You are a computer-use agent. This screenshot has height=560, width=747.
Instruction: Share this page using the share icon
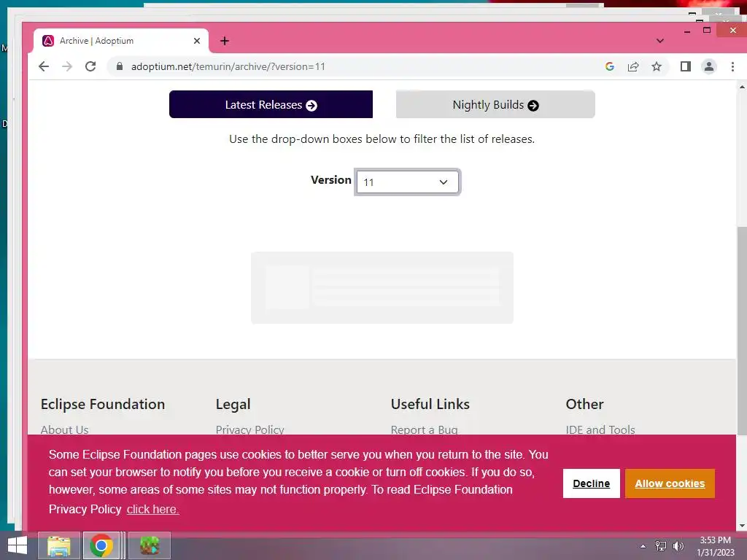(633, 66)
